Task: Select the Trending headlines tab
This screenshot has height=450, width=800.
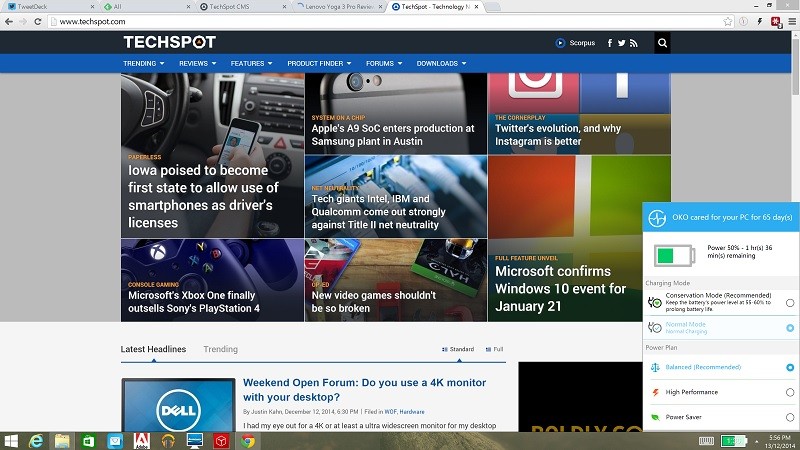Action: coord(220,349)
